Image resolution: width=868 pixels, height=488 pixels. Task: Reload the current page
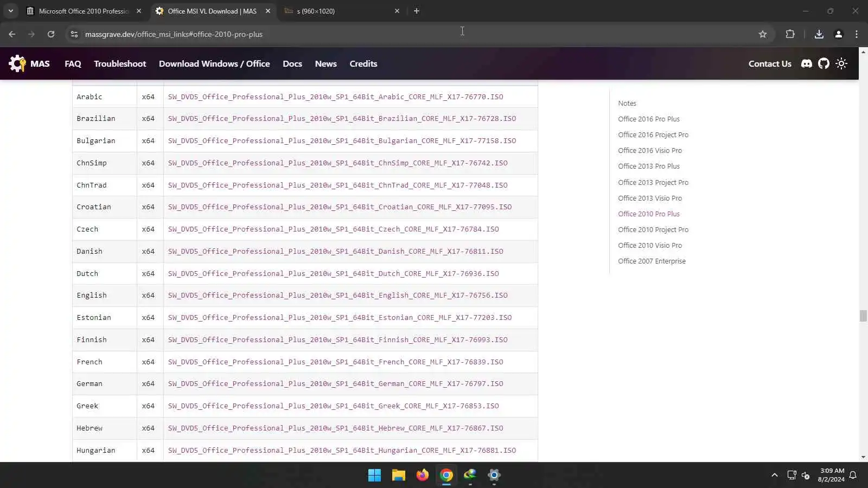click(x=51, y=34)
